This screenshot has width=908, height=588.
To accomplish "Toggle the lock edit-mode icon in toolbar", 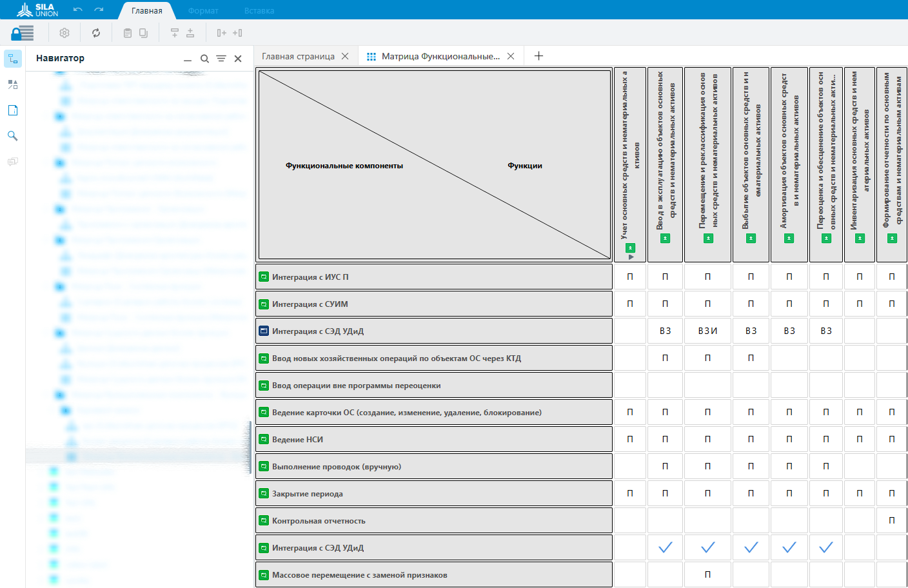I will tap(22, 33).
